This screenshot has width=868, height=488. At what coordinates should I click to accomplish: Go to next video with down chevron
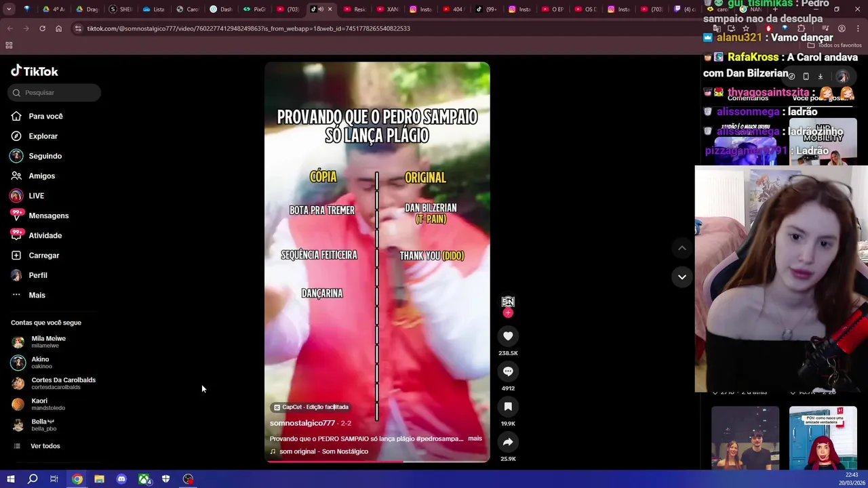(682, 277)
